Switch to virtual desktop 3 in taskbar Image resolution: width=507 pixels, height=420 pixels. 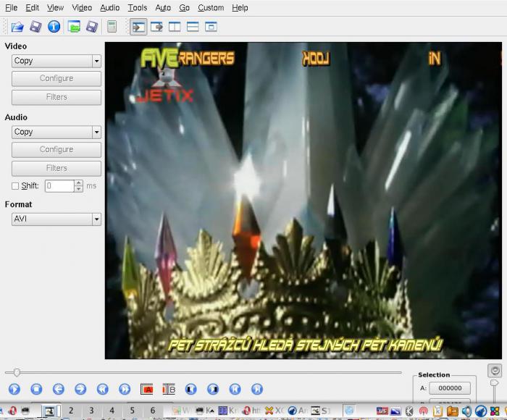tap(91, 411)
